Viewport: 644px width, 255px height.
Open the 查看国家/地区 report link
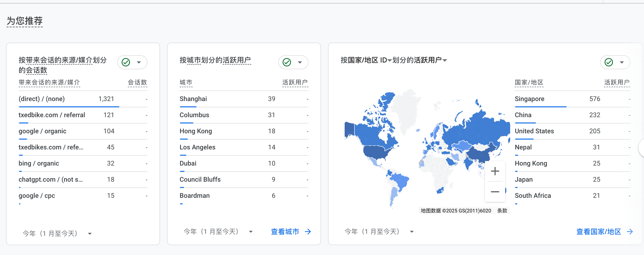pos(599,232)
